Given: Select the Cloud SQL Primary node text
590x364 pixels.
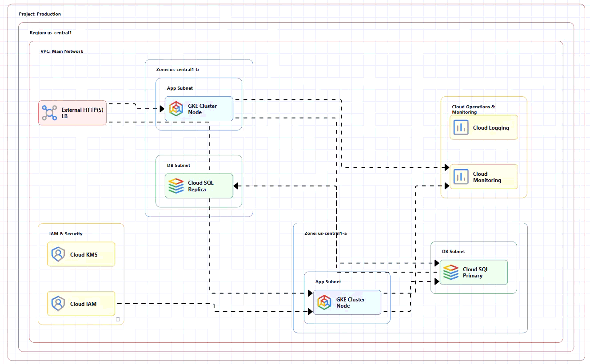Looking at the screenshot, I should coord(476,272).
